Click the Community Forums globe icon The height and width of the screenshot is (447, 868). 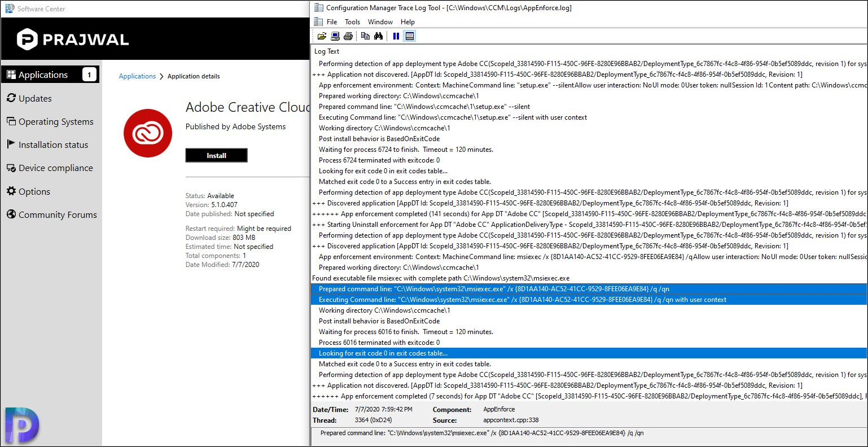[x=11, y=214]
